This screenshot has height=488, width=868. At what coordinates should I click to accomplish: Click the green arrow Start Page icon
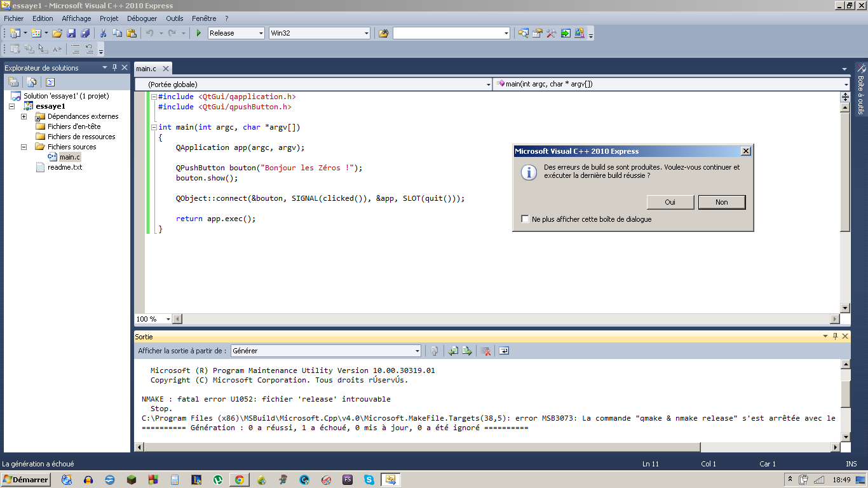coord(566,33)
